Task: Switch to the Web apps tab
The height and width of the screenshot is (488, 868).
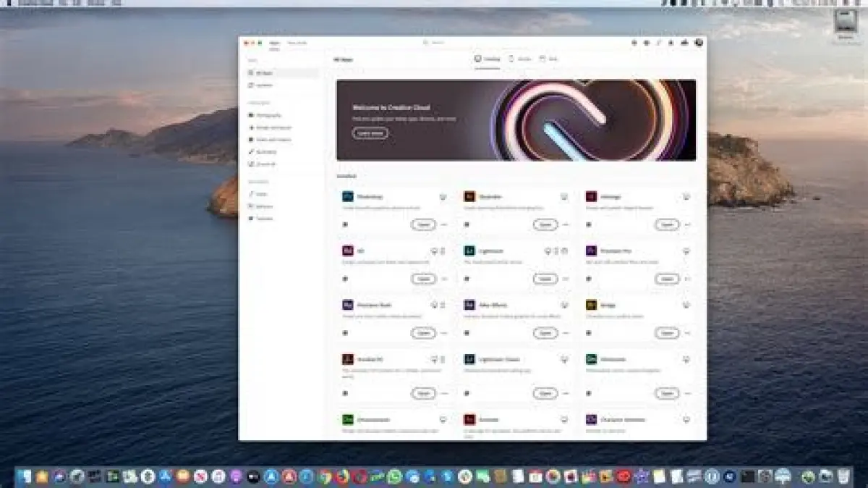Action: pos(549,59)
